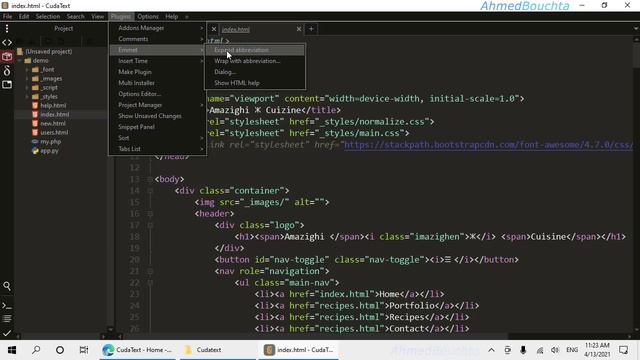Open Cortana from the taskbar
This screenshot has height=360, width=640.
pyautogui.click(x=60, y=350)
